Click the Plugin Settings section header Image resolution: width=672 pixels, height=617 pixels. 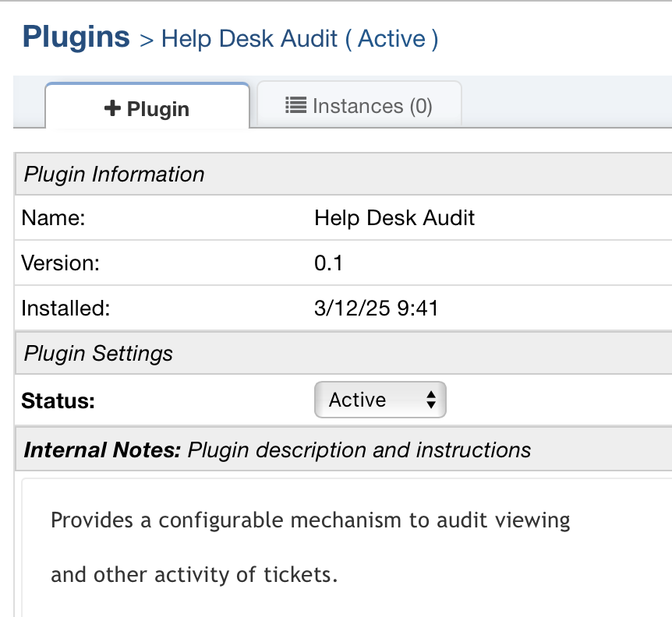click(98, 354)
